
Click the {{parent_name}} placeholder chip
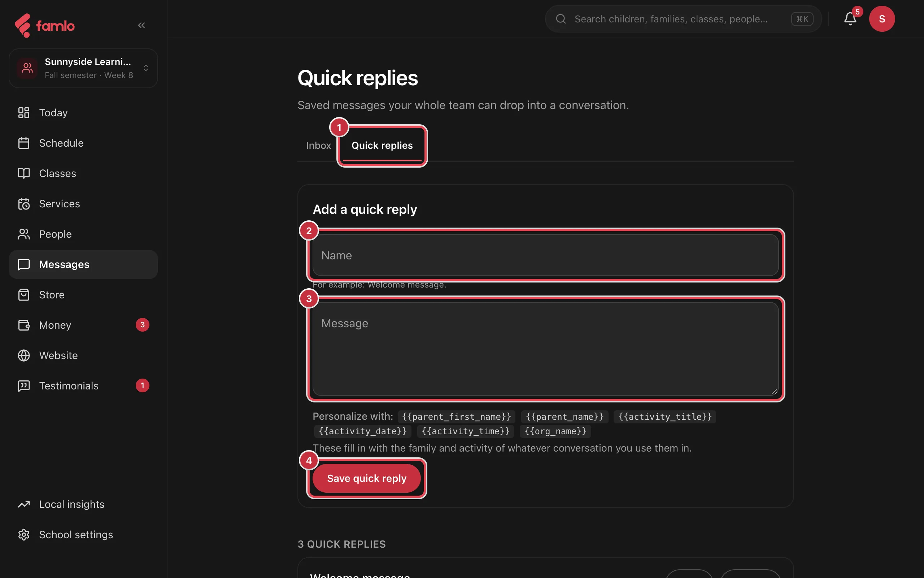click(565, 417)
